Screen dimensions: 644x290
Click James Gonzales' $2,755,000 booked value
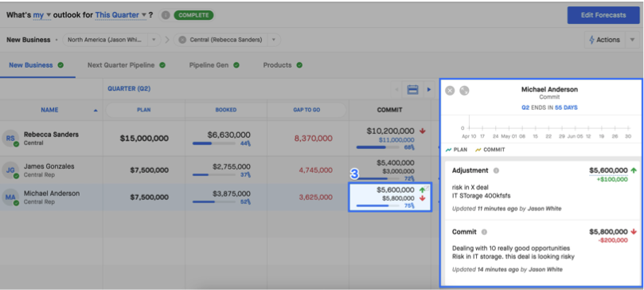coord(231,167)
